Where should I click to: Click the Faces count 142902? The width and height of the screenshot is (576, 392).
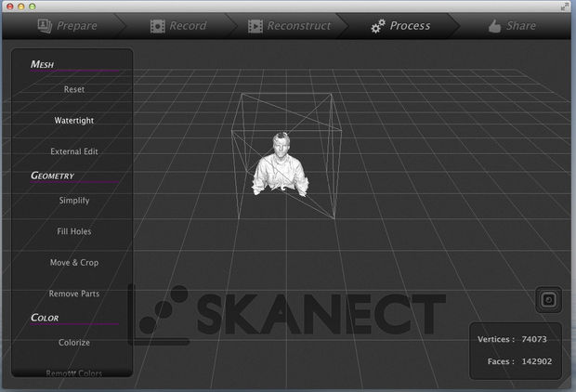pos(537,361)
